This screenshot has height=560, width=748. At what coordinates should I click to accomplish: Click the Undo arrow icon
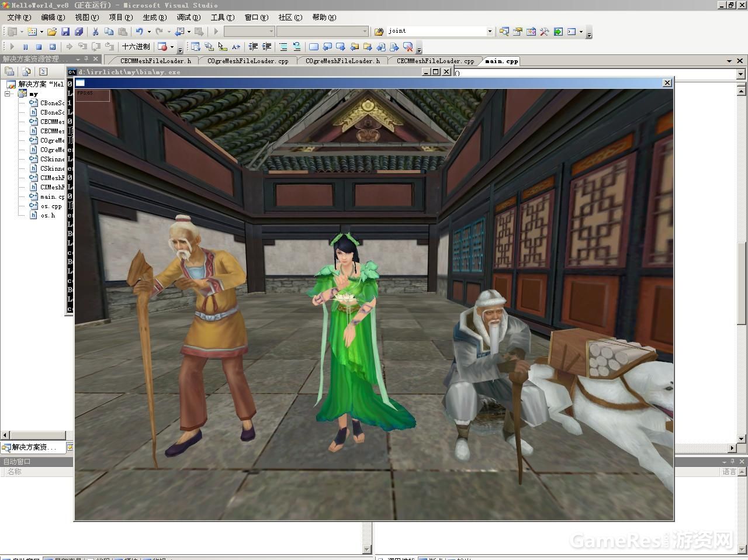tap(139, 32)
